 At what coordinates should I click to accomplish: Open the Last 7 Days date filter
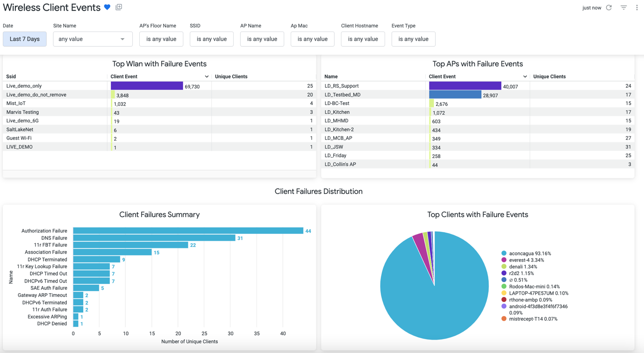click(25, 39)
